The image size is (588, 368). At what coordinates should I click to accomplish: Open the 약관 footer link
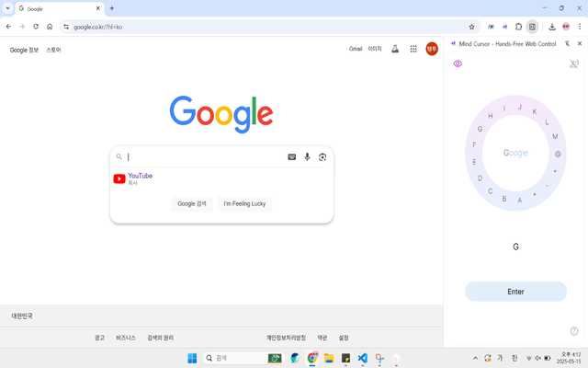pos(322,338)
